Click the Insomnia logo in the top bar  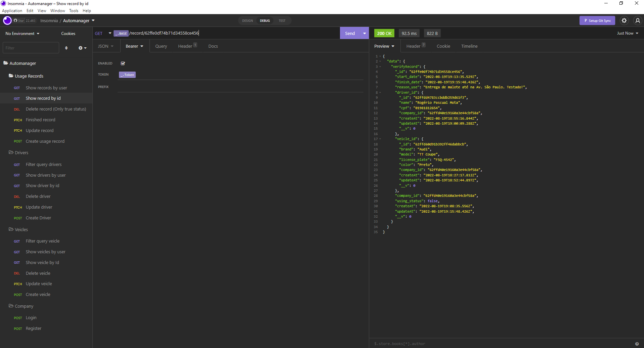click(7, 20)
